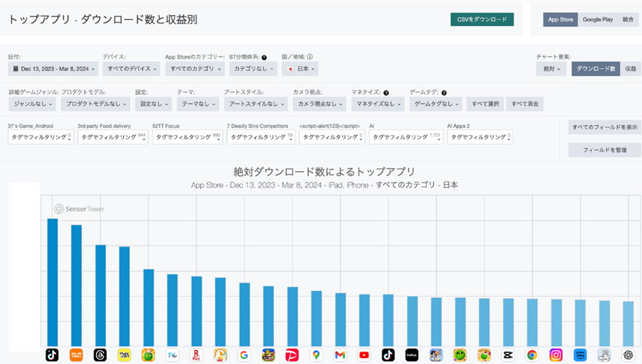Click the red PayPay app icon
Image resolution: width=642 pixels, height=364 pixels.
tap(292, 355)
